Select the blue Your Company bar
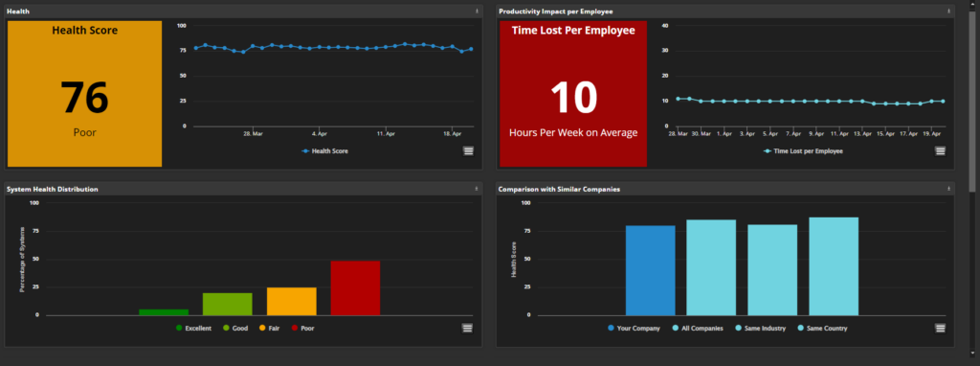Image resolution: width=980 pixels, height=366 pixels. click(x=651, y=270)
